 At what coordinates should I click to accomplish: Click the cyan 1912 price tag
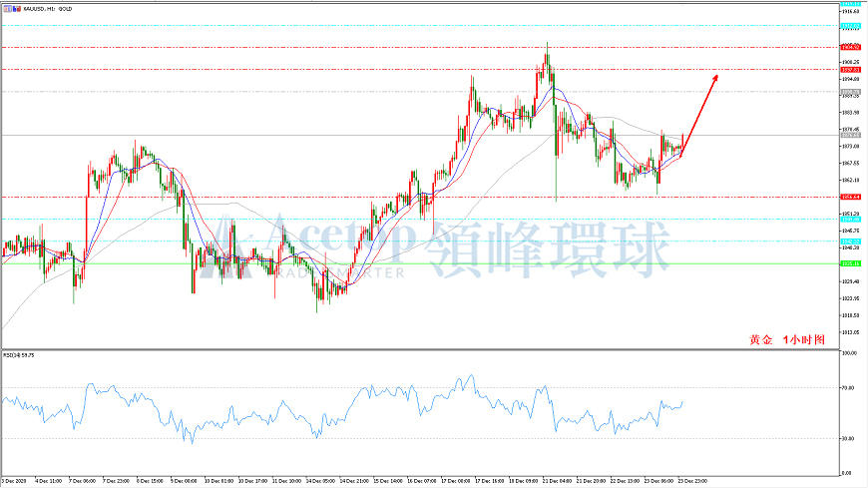[850, 26]
